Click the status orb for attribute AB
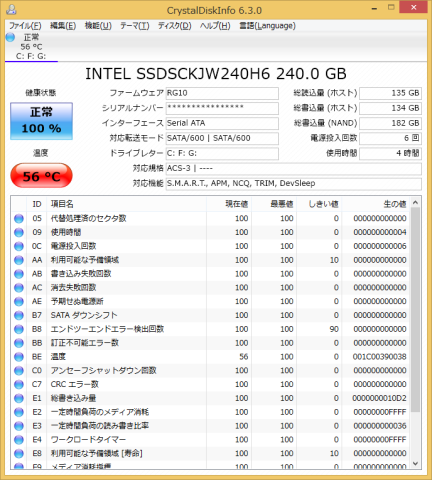The image size is (432, 480). tap(19, 274)
